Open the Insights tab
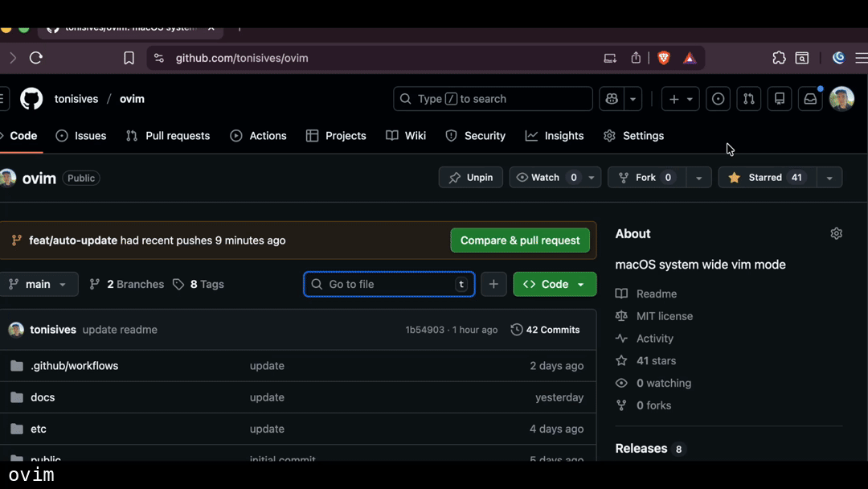The width and height of the screenshot is (868, 489). 555,136
